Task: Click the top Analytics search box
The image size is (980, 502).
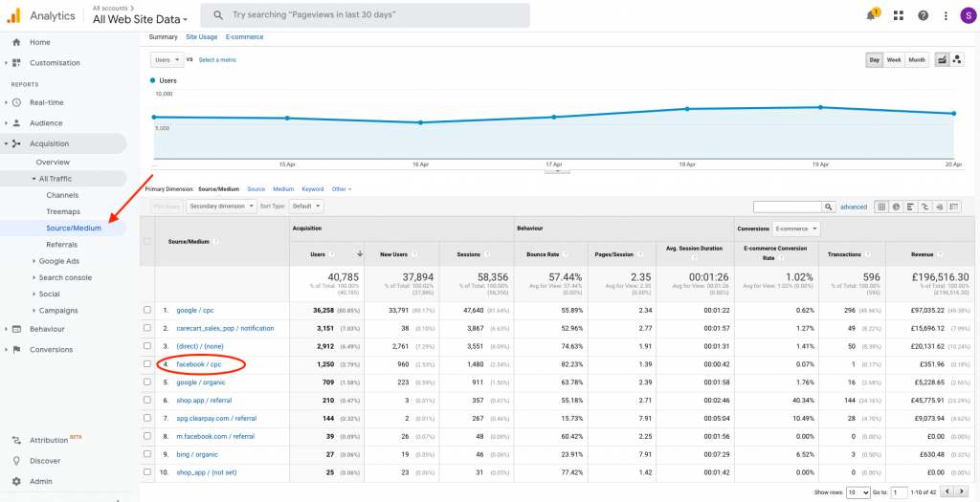Action: coord(365,15)
